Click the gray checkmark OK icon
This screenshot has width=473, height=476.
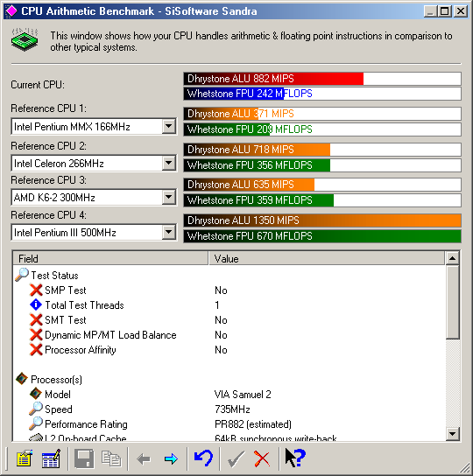point(236,458)
